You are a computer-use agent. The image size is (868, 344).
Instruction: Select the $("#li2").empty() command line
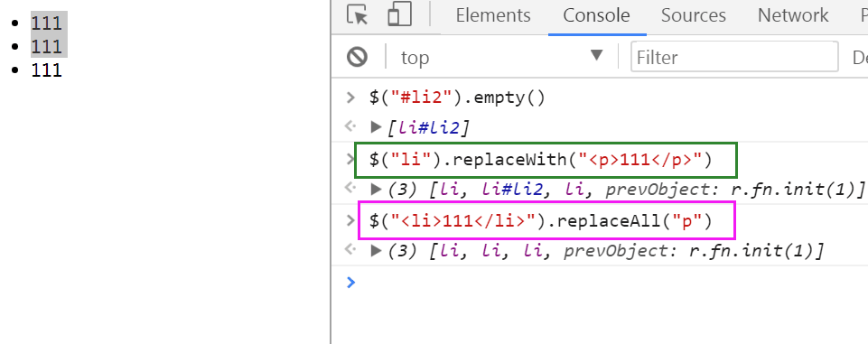tap(457, 98)
